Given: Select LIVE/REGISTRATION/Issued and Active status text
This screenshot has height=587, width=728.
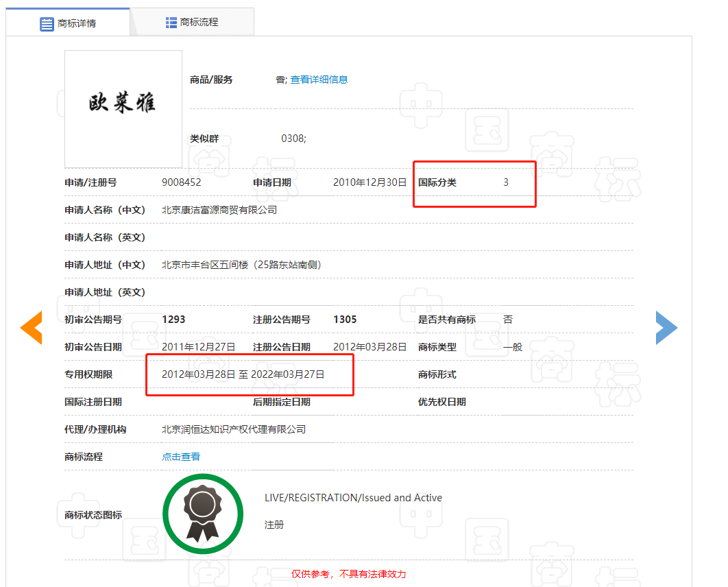Looking at the screenshot, I should (353, 498).
